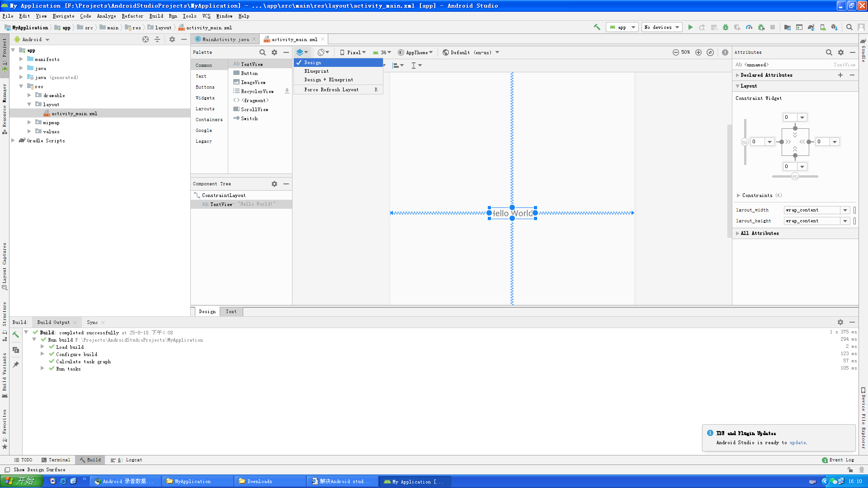Open Logcat tool window
Screen dimensions: 868x488
click(127, 460)
